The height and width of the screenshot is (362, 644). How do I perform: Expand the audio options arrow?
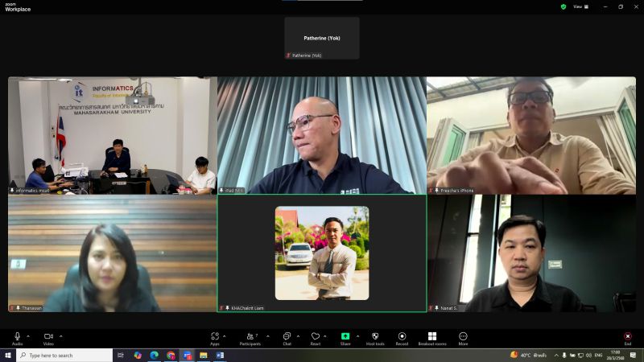click(28, 335)
